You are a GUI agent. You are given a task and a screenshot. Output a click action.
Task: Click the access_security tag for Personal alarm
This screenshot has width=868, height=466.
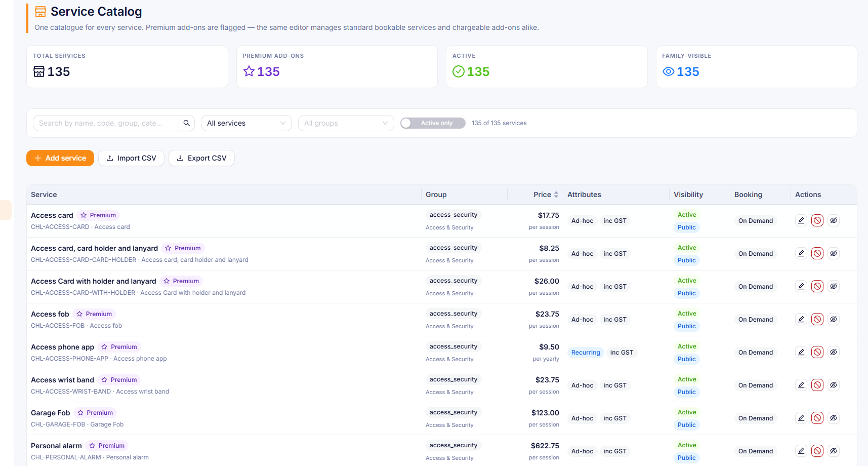453,445
